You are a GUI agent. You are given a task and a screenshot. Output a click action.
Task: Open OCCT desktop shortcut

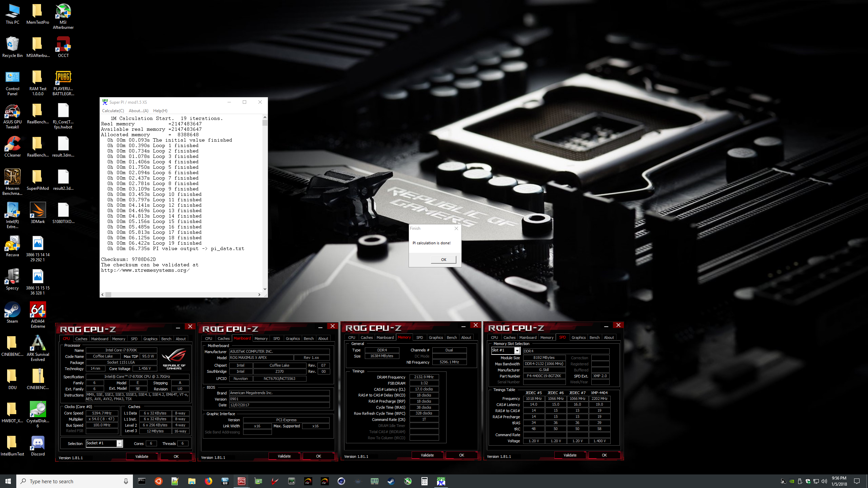(x=63, y=47)
